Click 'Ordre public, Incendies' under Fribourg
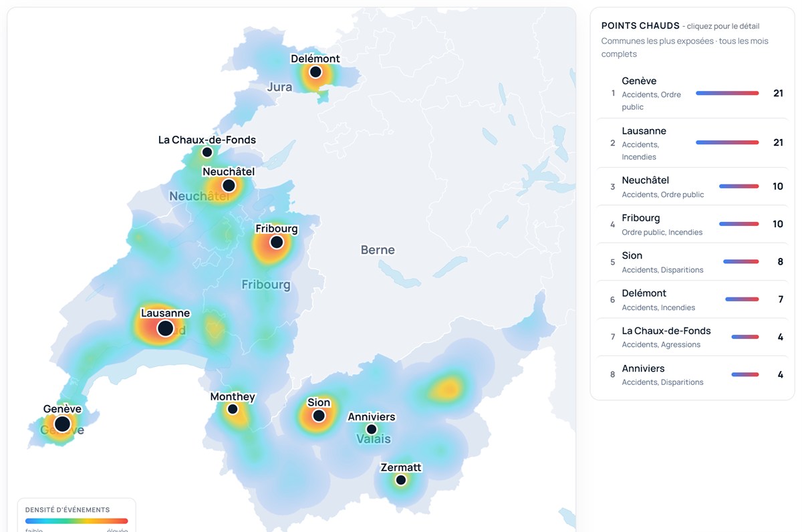 click(662, 233)
